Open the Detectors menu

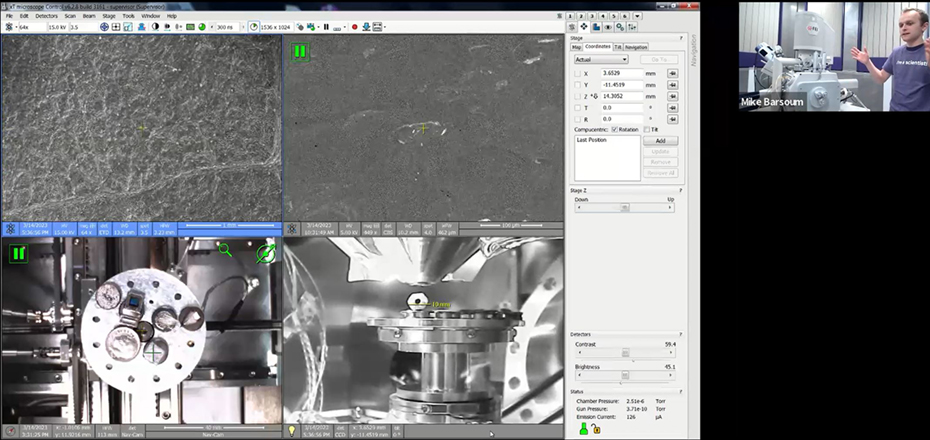pos(46,16)
